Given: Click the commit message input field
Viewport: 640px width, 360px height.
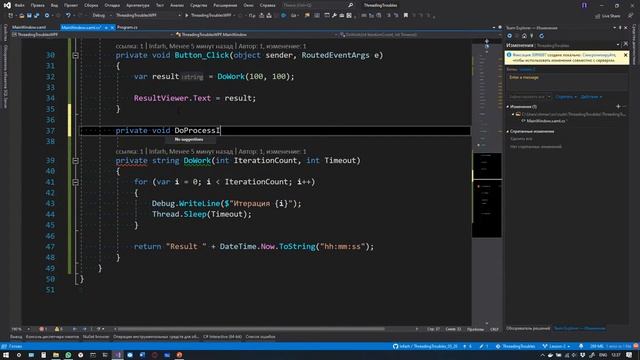Looking at the screenshot, I should [x=567, y=82].
